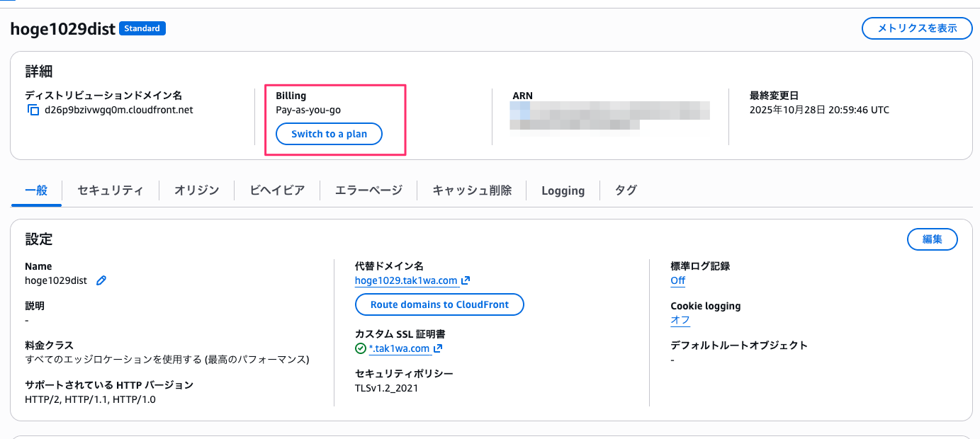Screen dimensions: 980x439
Task: Click Route domains to CloudFront button
Action: pyautogui.click(x=439, y=304)
